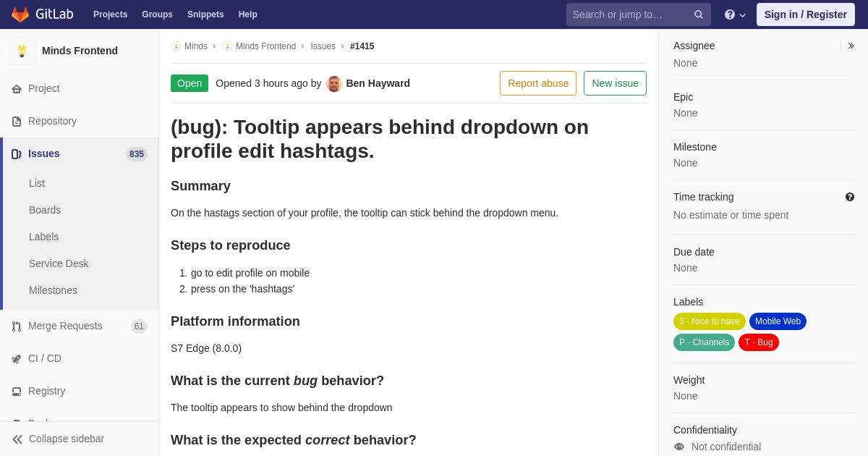Click the 'Mobile Web' blue label
868x456 pixels.
coord(778,321)
